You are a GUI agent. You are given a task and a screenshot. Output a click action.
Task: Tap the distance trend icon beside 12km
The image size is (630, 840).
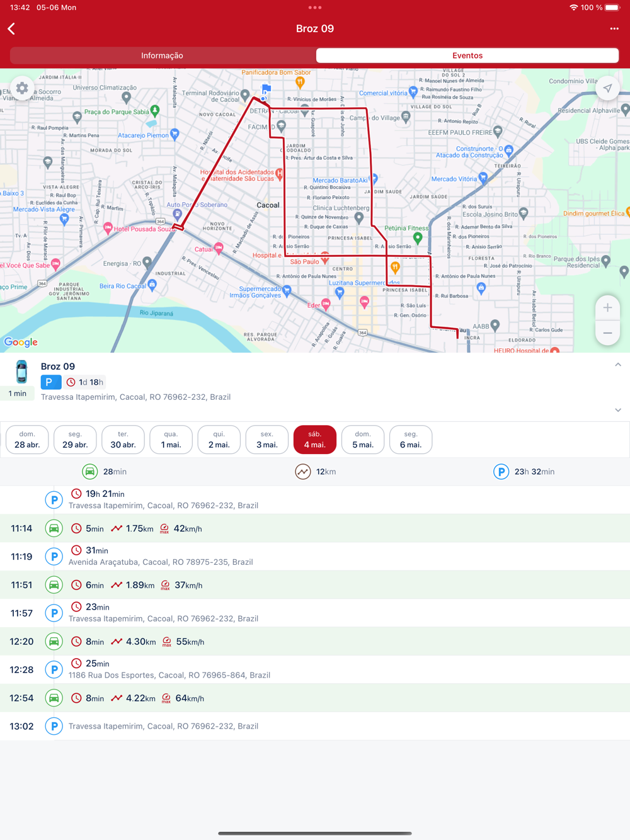point(303,471)
